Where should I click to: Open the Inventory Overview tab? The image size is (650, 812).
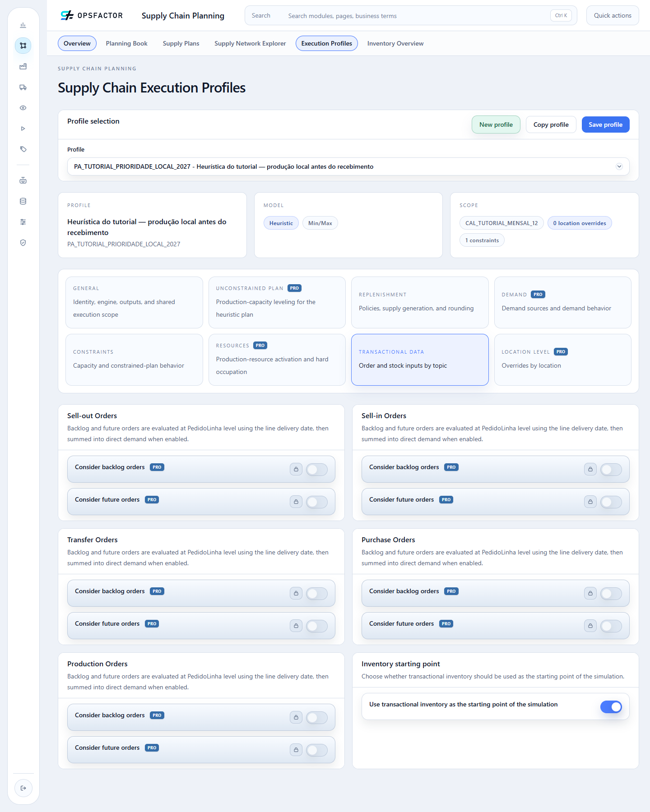tap(395, 43)
